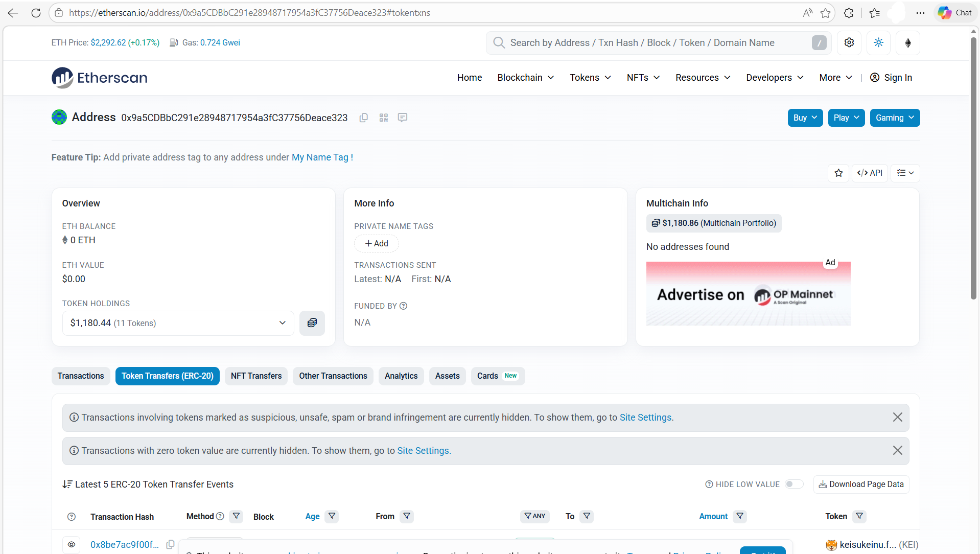Open site settings gear icon
The image size is (980, 554).
849,43
